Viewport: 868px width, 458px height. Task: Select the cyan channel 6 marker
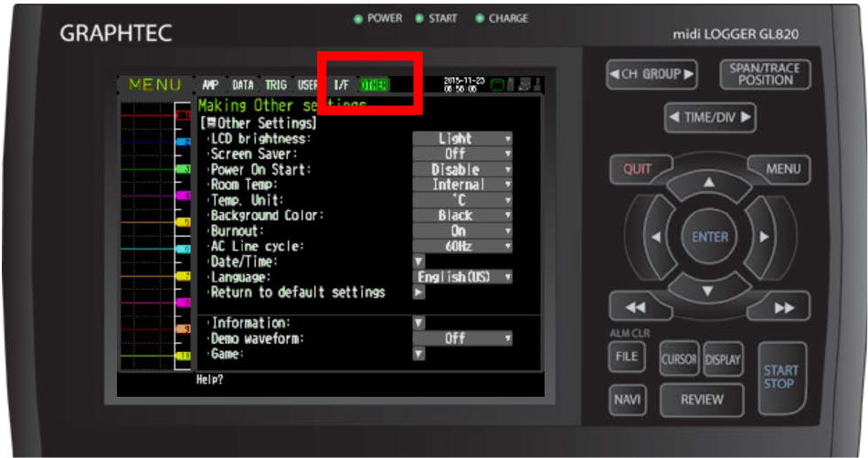(x=184, y=250)
